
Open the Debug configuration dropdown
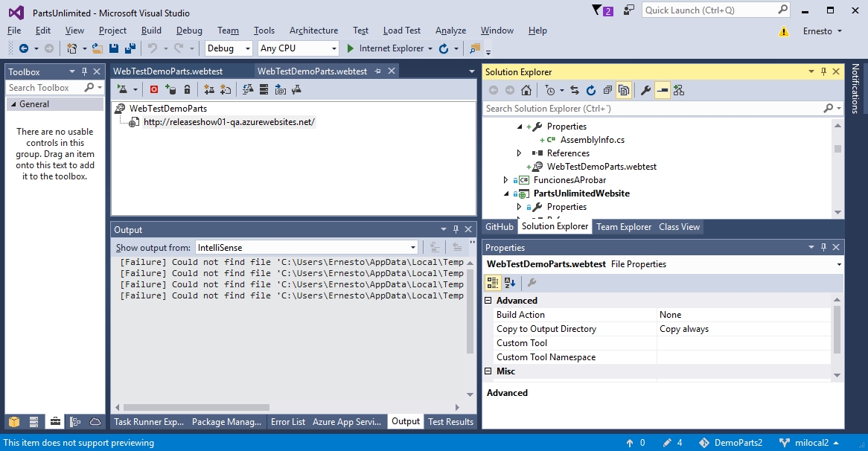(x=229, y=48)
